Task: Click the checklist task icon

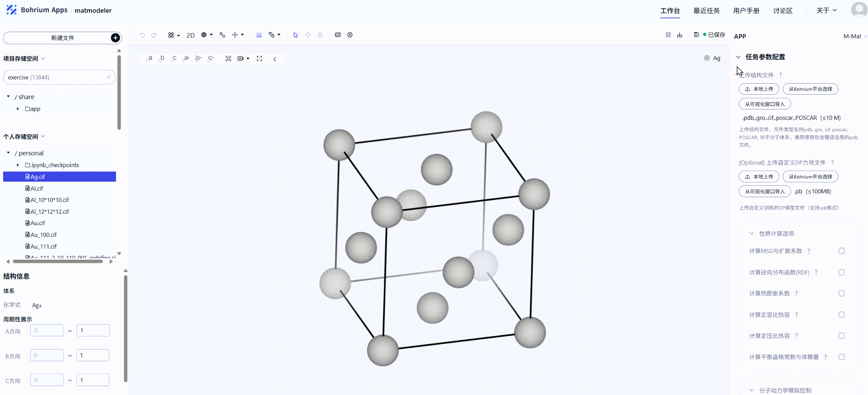Action: point(668,35)
